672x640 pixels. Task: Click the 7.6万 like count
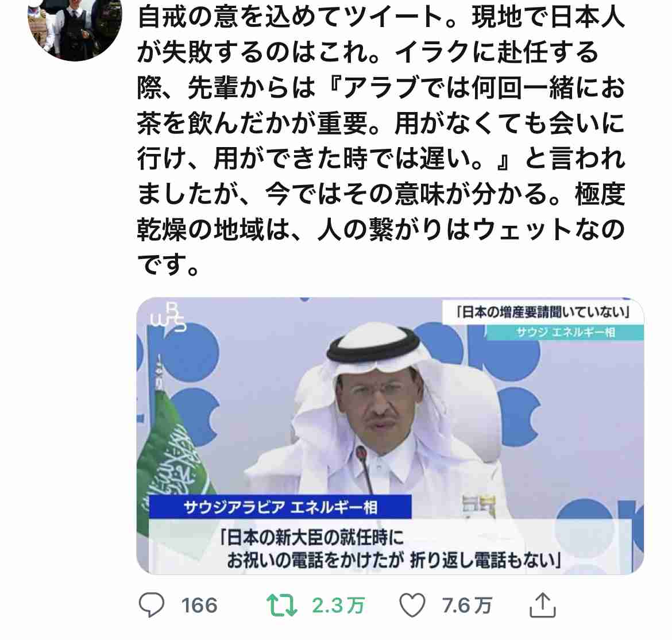click(467, 606)
